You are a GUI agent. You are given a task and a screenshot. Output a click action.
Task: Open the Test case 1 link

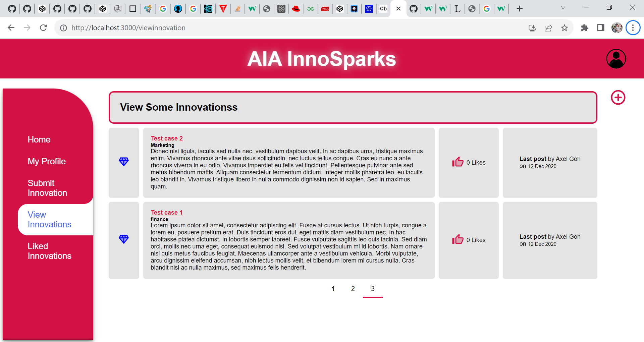(167, 213)
